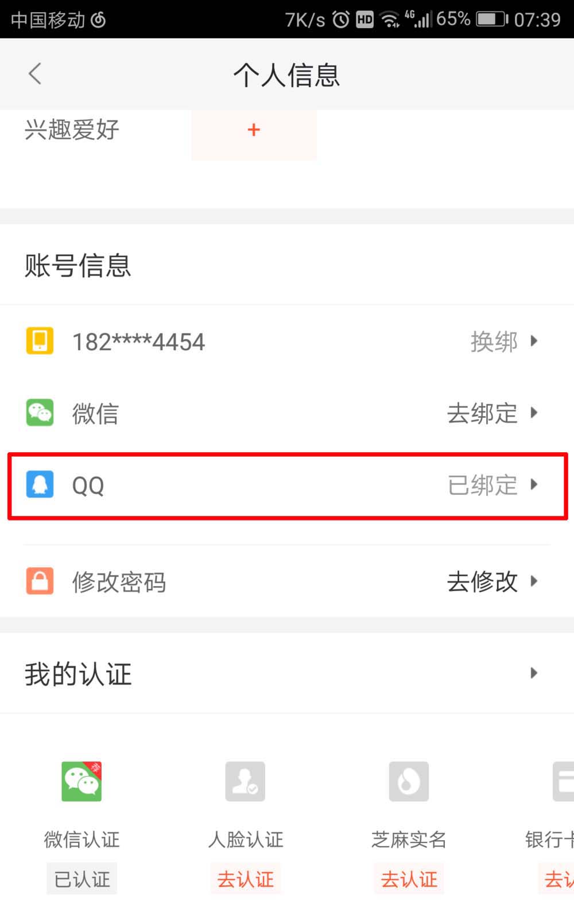Tap 去认证 under 芝麻实名
This screenshot has width=574, height=924.
(409, 879)
